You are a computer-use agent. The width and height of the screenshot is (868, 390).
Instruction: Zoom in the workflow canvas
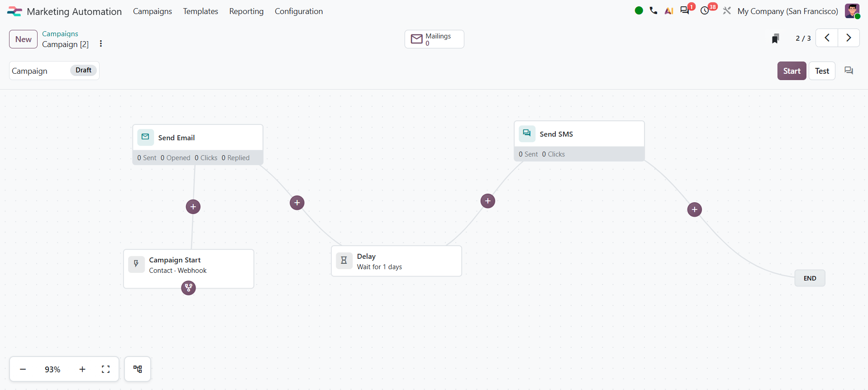pos(82,369)
